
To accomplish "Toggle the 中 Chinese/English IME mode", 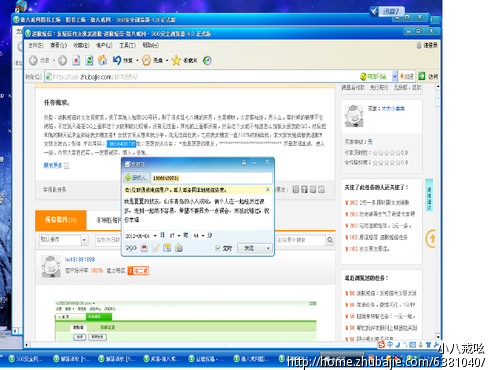I will pyautogui.click(x=390, y=345).
